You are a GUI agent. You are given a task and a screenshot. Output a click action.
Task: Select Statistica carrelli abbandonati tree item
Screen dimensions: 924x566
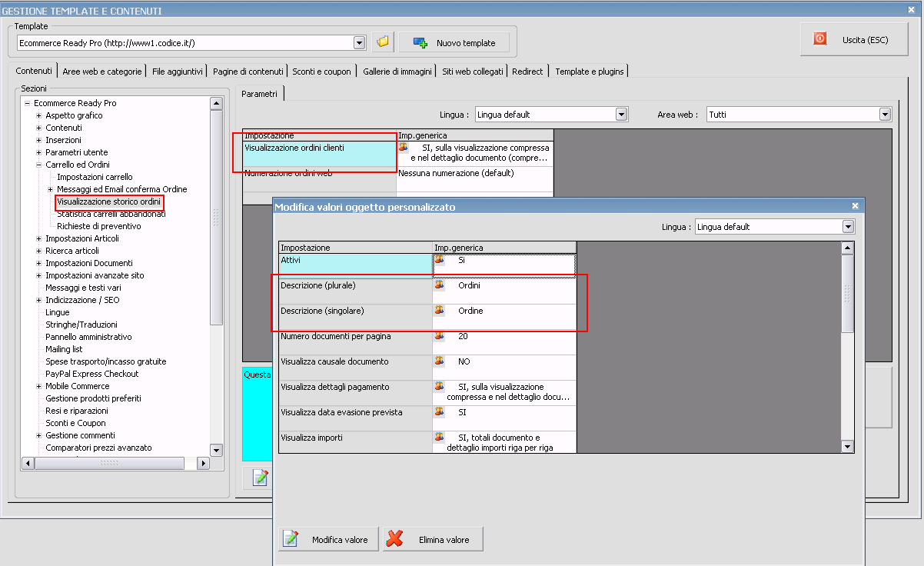point(111,214)
